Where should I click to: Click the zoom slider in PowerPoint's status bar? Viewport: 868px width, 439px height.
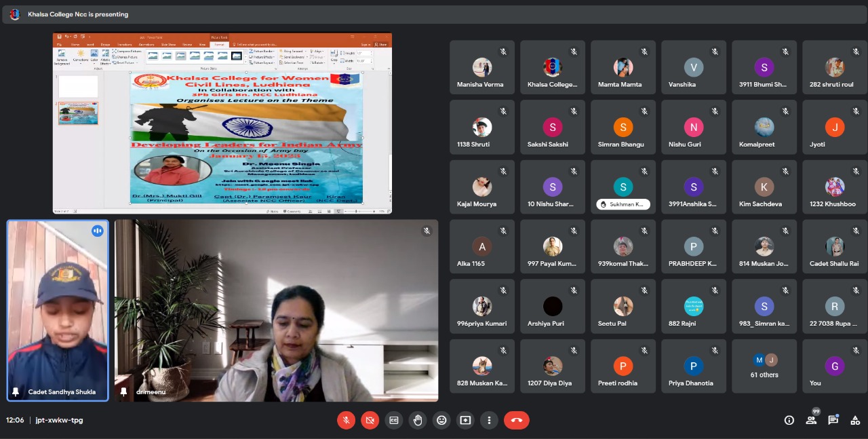361,211
